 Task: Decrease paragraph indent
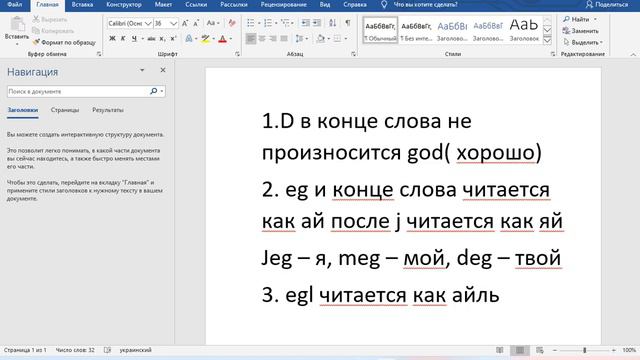pyautogui.click(x=305, y=23)
